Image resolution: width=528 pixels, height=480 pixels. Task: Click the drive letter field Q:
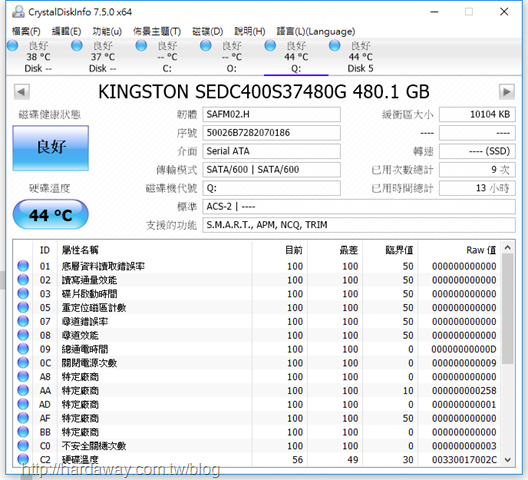[x=271, y=188]
